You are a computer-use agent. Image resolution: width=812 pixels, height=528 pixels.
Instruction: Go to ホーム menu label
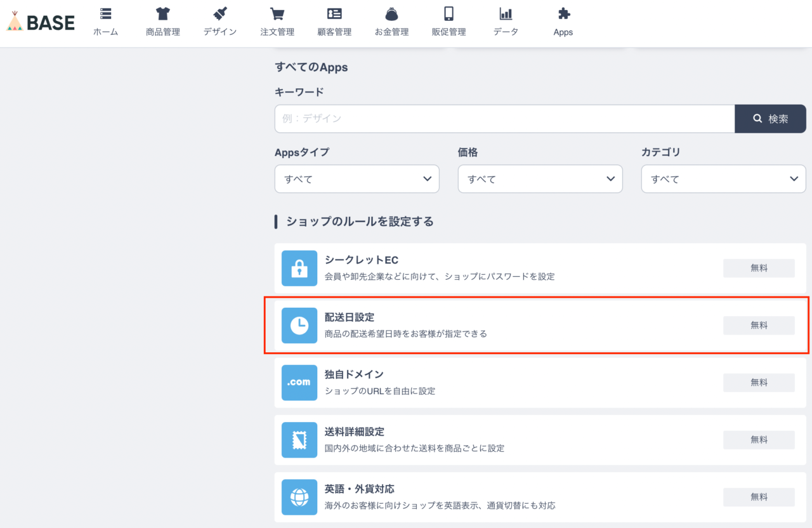tap(105, 32)
